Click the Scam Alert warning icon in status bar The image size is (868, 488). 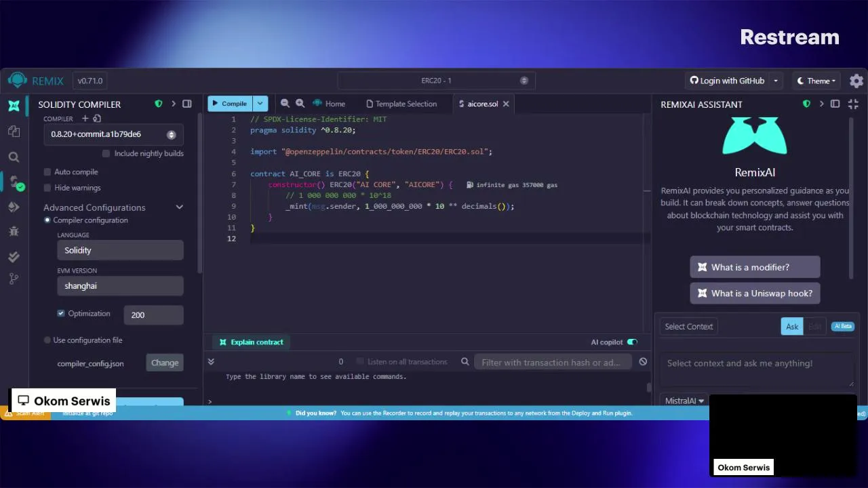9,413
